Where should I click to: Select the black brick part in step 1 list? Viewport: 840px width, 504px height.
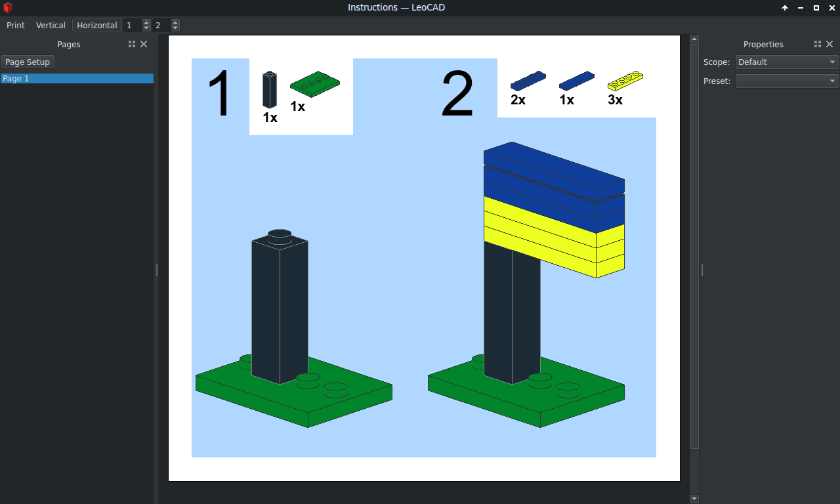click(270, 90)
